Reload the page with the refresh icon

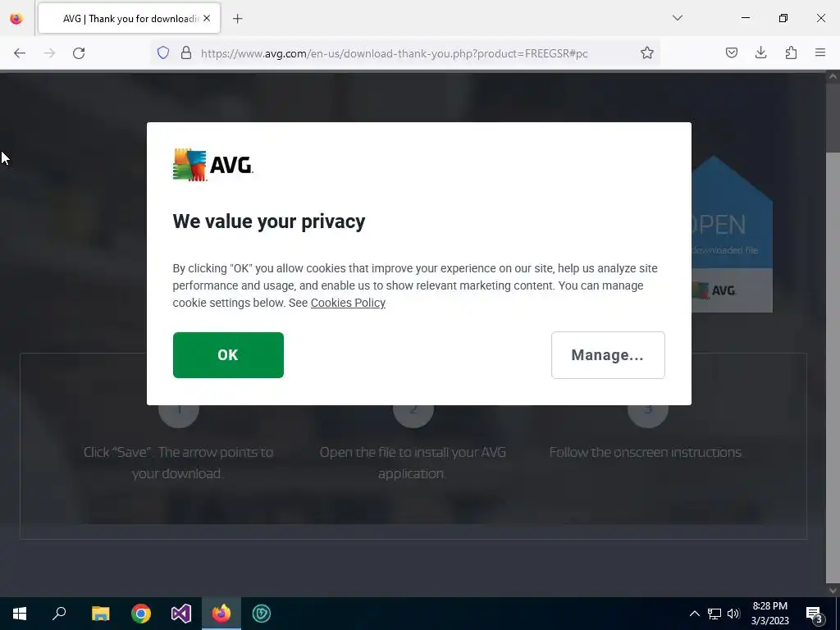(79, 53)
